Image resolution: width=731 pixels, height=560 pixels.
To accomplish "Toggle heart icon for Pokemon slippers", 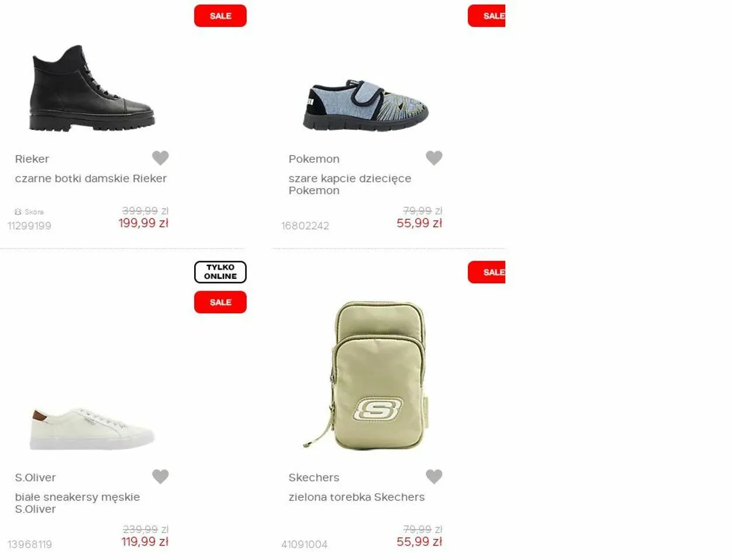I will [x=434, y=158].
